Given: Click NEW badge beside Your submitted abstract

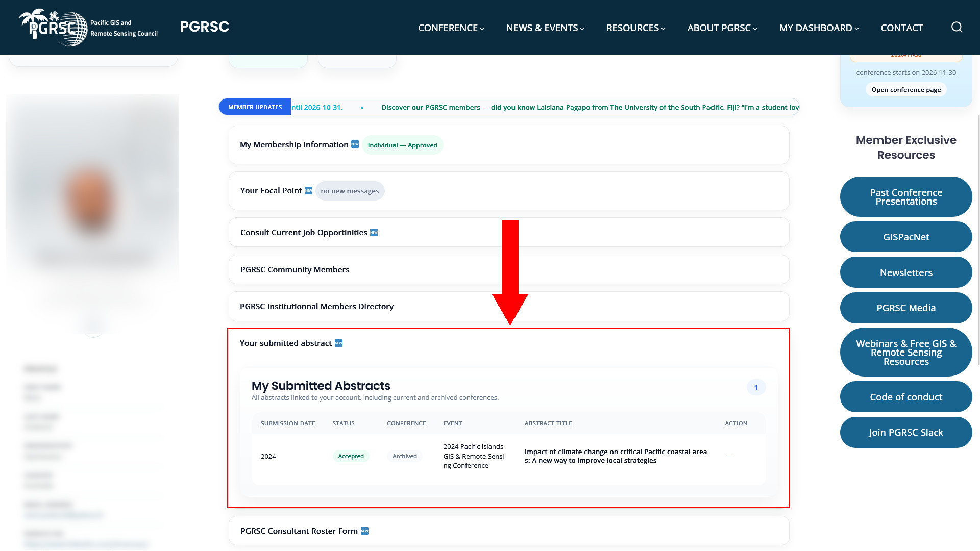Looking at the screenshot, I should click(338, 343).
